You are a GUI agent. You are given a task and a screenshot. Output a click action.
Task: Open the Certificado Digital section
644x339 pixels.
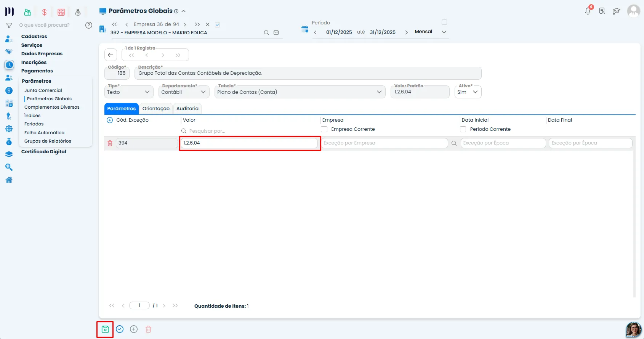(44, 152)
